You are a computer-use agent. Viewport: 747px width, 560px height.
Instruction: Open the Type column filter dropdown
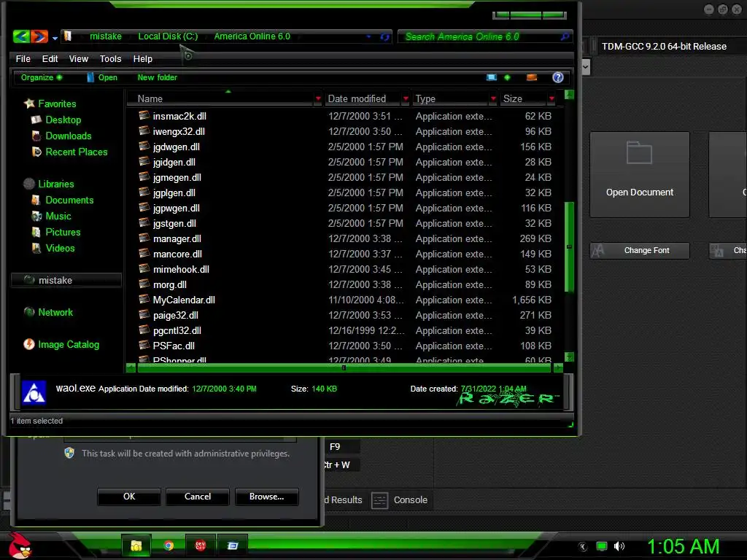pos(493,98)
